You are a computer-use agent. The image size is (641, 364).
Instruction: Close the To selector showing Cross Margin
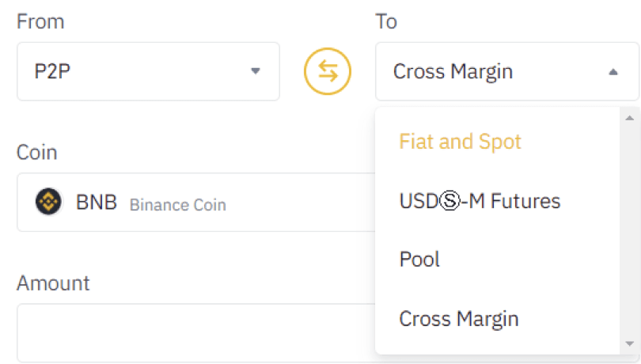coord(507,71)
